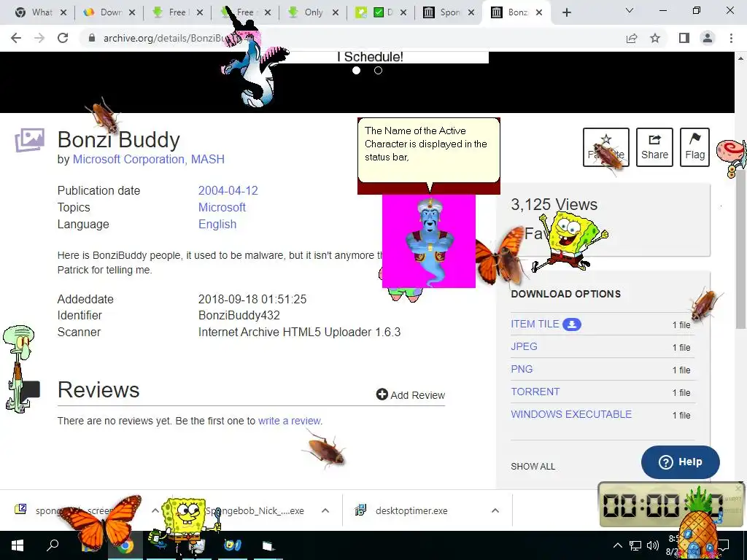Click the Chrome taskbar icon
Image resolution: width=747 pixels, height=560 pixels.
tap(125, 545)
